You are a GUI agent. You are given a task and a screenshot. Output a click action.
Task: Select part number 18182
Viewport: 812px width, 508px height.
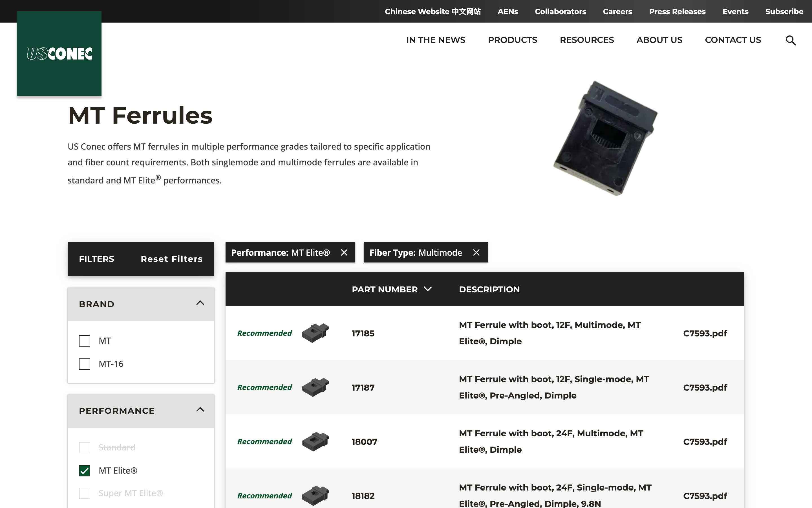point(363,496)
